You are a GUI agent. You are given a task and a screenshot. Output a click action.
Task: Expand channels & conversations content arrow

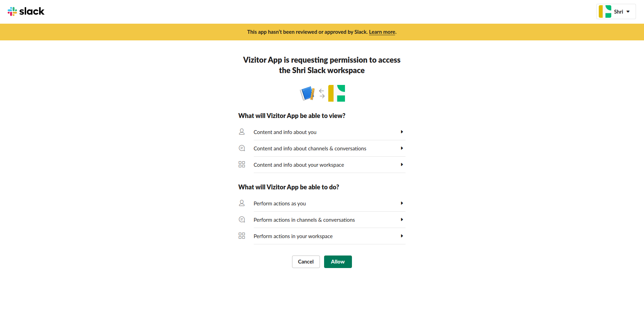point(402,148)
